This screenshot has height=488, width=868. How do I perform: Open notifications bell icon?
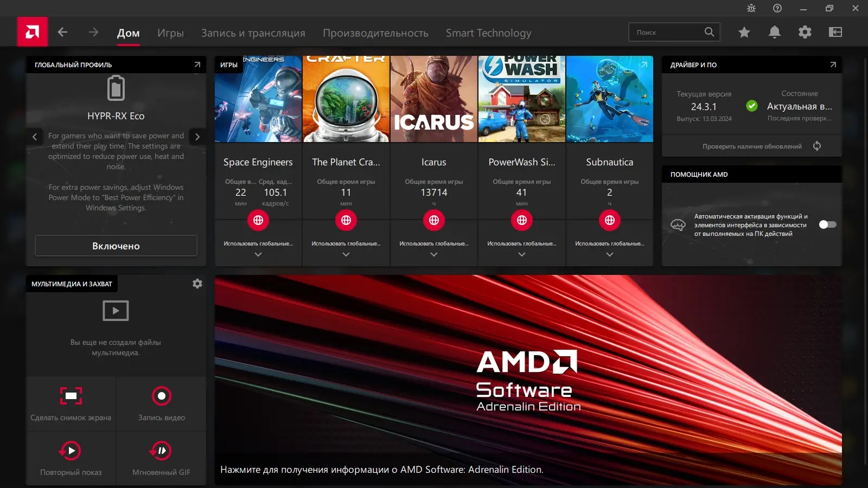(x=775, y=33)
